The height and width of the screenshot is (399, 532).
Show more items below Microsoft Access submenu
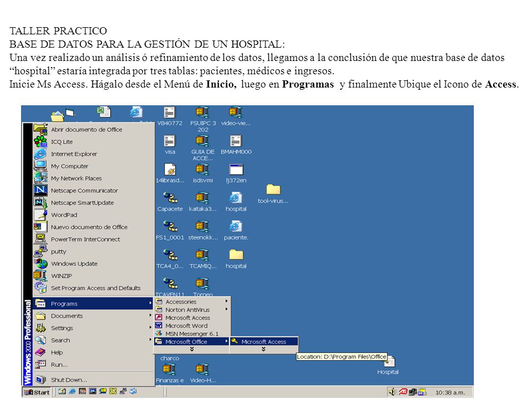coord(264,349)
